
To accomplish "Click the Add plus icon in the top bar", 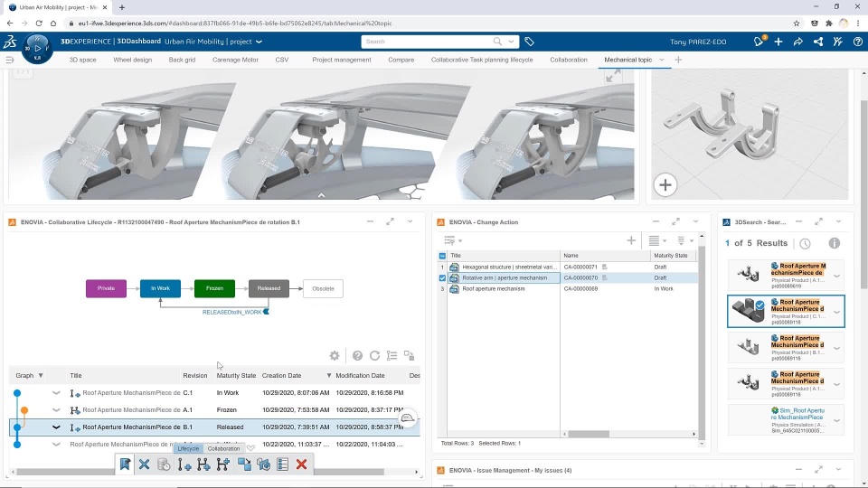I will click(778, 42).
